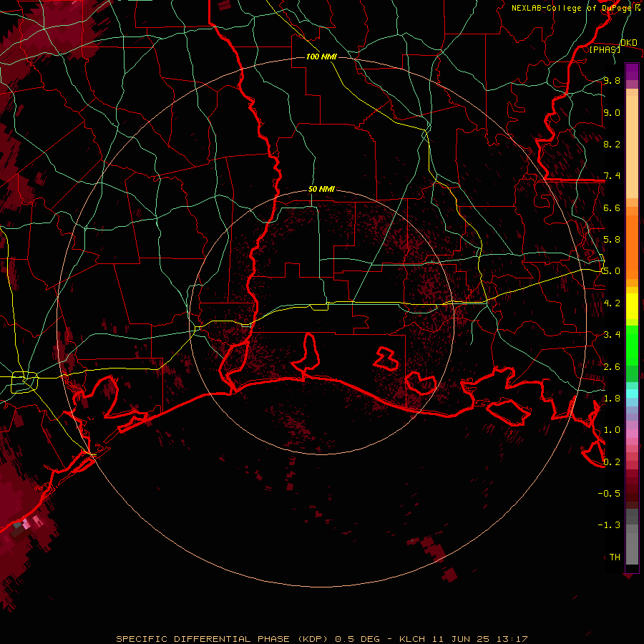Screen dimensions: 644x644
Task: Click the cyan color bar segment
Action: (632, 394)
